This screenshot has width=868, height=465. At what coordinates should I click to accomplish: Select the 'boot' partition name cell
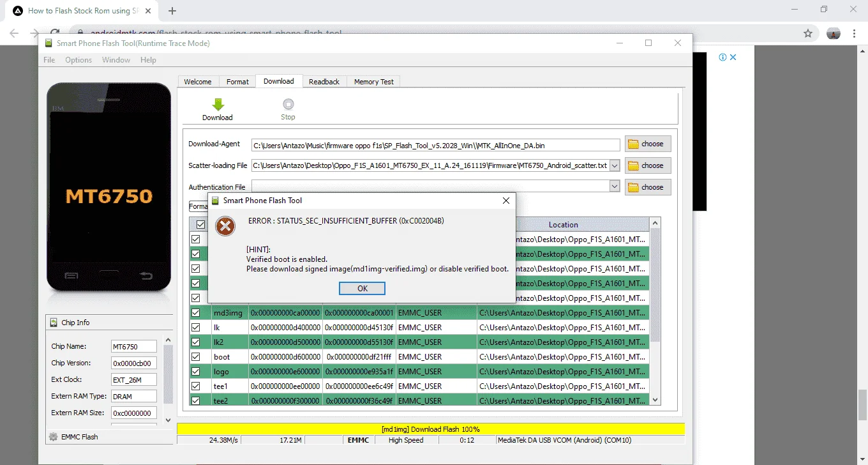point(230,357)
